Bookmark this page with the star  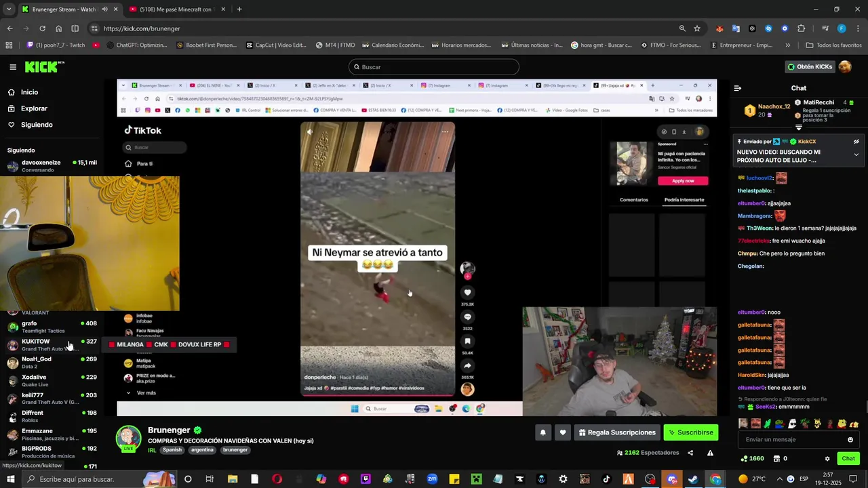click(697, 28)
